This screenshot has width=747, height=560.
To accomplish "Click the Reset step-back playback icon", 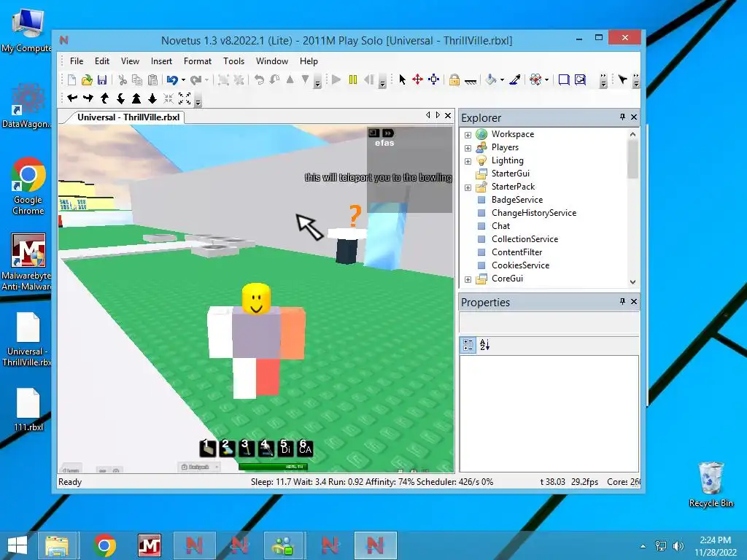I will coord(368,79).
